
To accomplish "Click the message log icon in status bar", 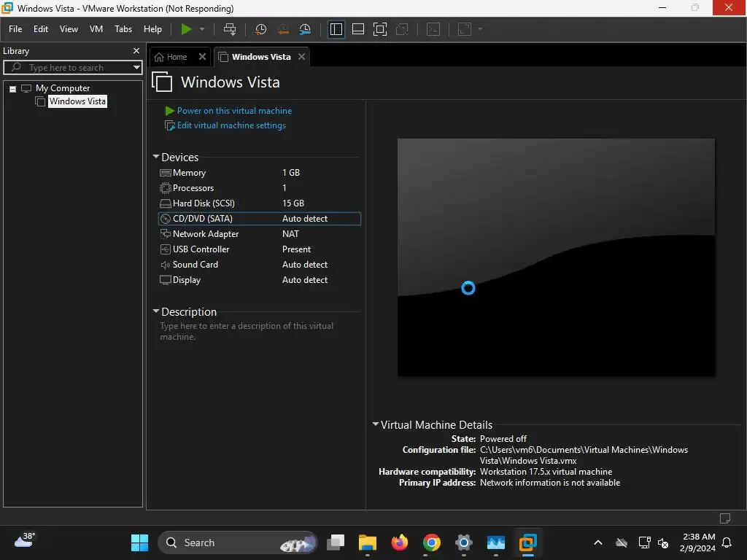I will point(725,518).
